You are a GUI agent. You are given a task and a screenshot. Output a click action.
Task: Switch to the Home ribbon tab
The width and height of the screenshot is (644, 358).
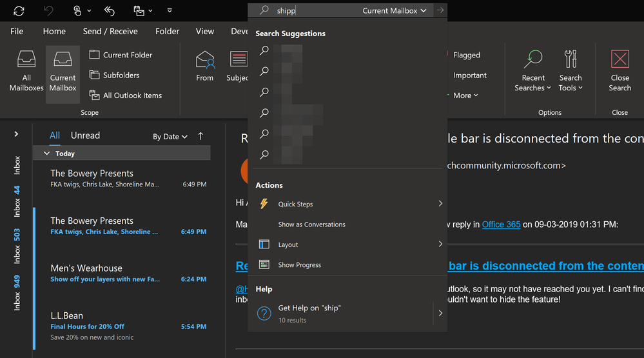click(54, 31)
